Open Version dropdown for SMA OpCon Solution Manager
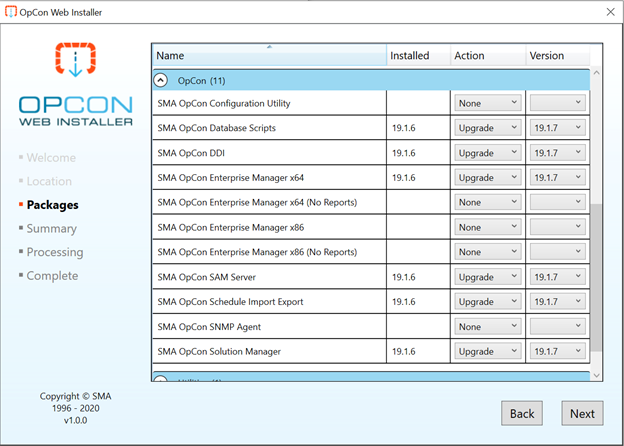 click(557, 352)
